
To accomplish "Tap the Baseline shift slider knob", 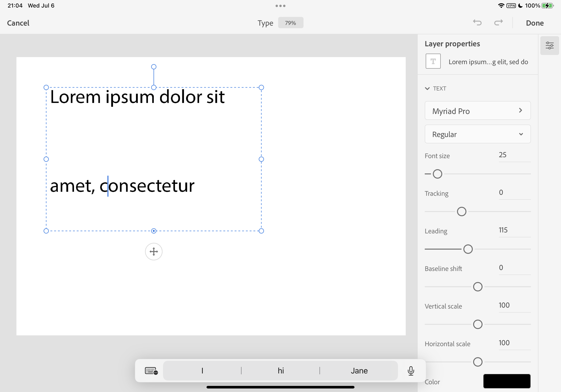I will [x=477, y=287].
